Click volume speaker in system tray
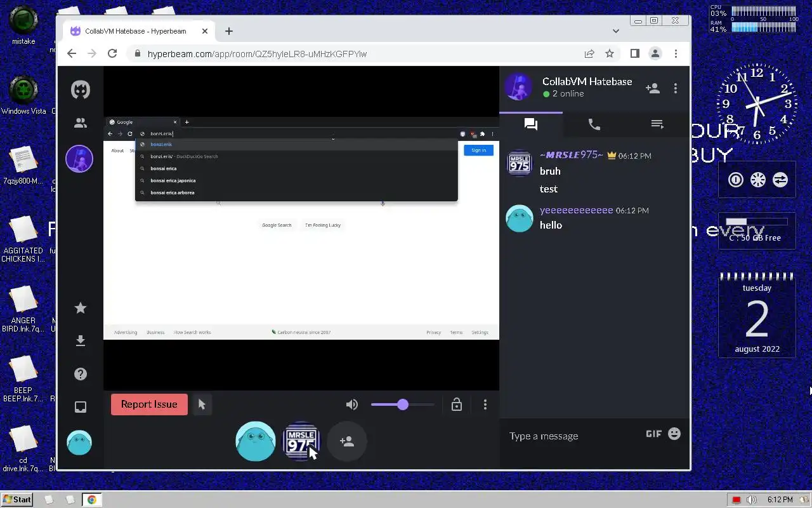Image resolution: width=812 pixels, height=508 pixels. click(x=752, y=500)
